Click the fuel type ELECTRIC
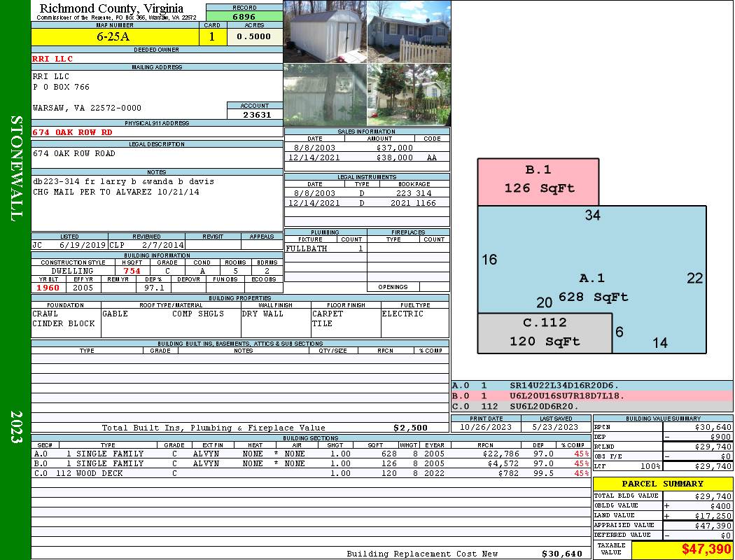This screenshot has height=560, width=735. [402, 314]
